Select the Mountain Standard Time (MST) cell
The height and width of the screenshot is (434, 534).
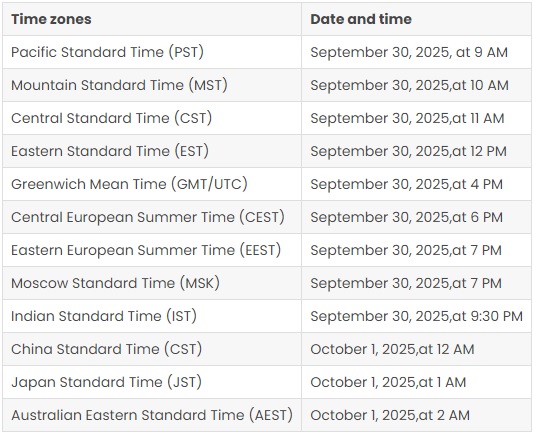tap(152, 85)
